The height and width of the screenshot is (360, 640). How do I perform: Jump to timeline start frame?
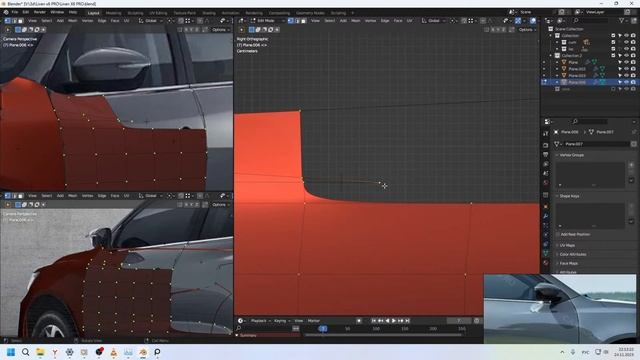point(373,321)
